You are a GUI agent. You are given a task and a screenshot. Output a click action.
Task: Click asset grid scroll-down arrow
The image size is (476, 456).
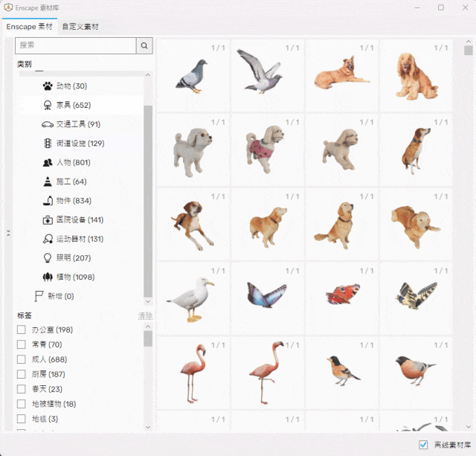pyautogui.click(x=468, y=426)
